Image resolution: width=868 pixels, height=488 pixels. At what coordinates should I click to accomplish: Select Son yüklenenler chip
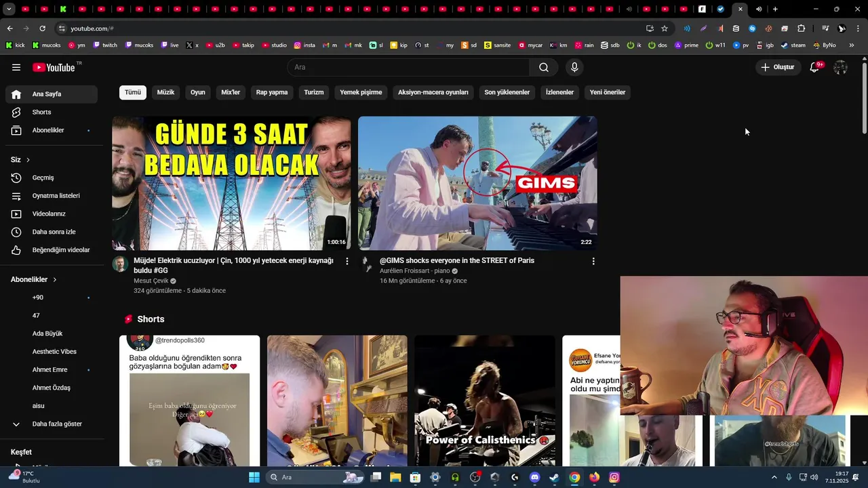507,92
